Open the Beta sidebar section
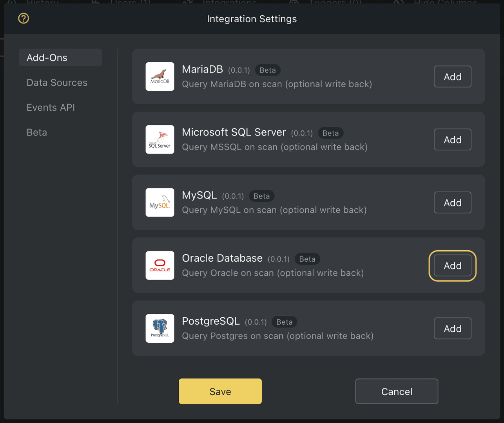This screenshot has width=504, height=423. click(37, 132)
